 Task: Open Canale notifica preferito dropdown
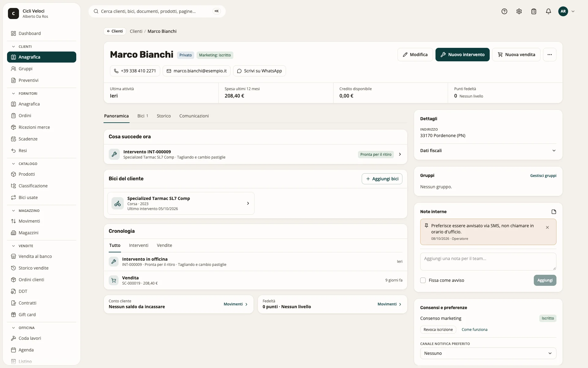click(488, 353)
